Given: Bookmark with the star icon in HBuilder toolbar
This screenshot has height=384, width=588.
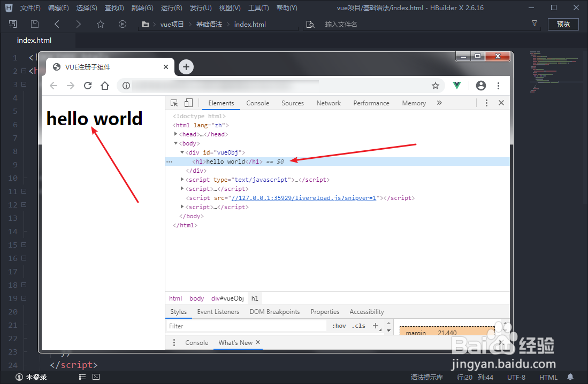Looking at the screenshot, I should (x=101, y=24).
